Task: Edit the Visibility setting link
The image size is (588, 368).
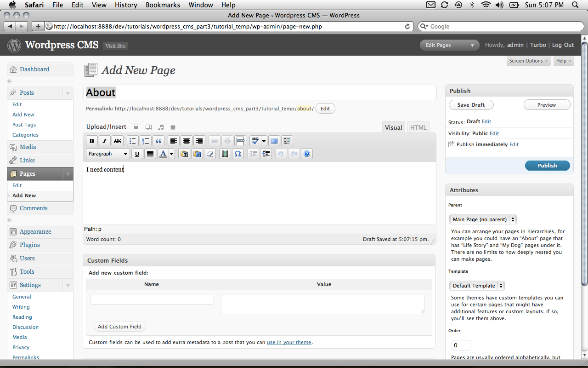Action: click(x=494, y=133)
